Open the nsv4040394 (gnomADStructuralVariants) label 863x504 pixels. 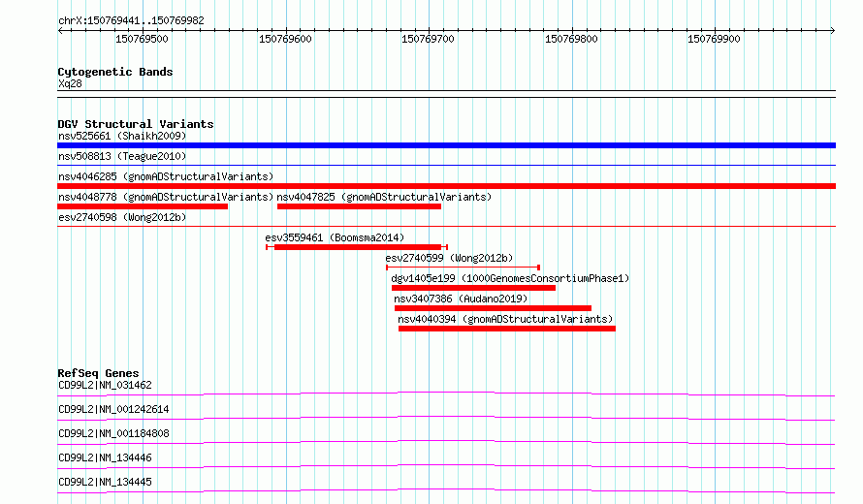pos(505,319)
